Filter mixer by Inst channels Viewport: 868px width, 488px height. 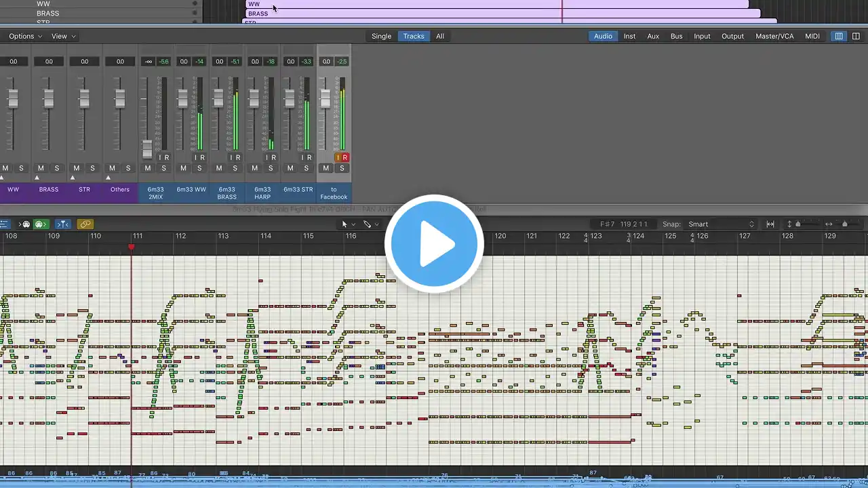click(x=630, y=36)
